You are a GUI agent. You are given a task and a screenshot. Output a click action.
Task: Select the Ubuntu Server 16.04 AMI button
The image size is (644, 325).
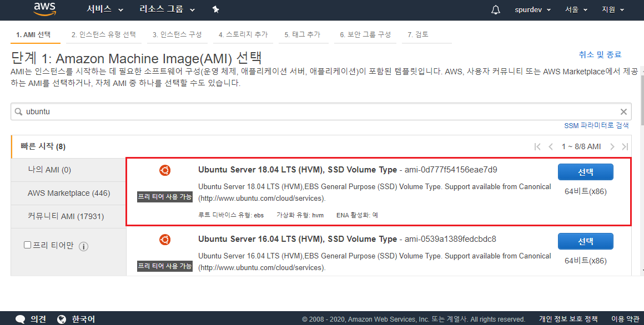(x=585, y=241)
